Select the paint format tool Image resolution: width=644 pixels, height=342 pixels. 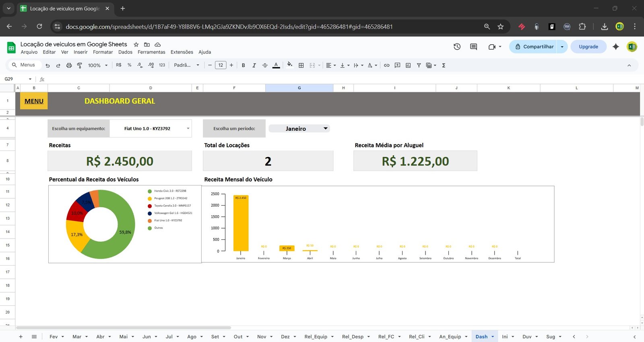(79, 65)
